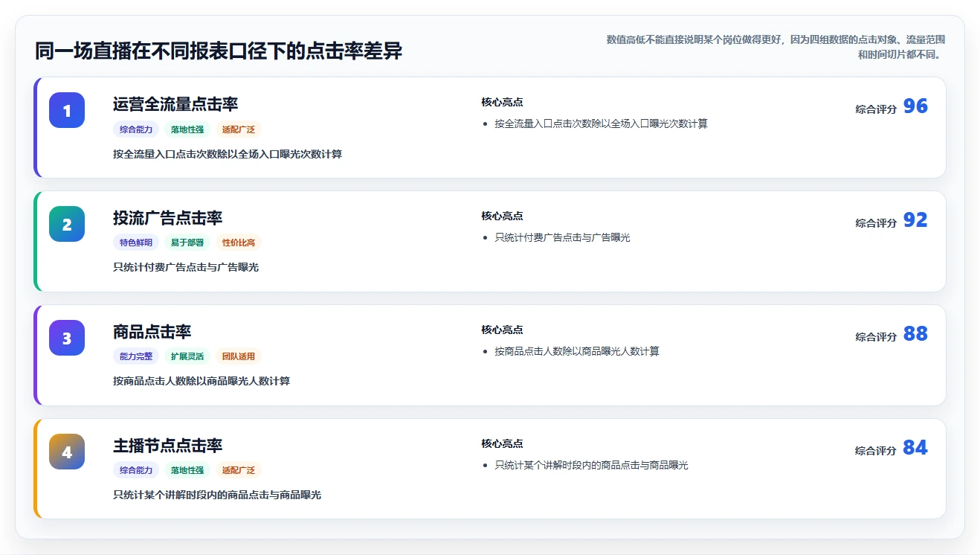Click 适配广泛 tag under 主播节点点击率
The width and height of the screenshot is (980, 555).
click(239, 470)
